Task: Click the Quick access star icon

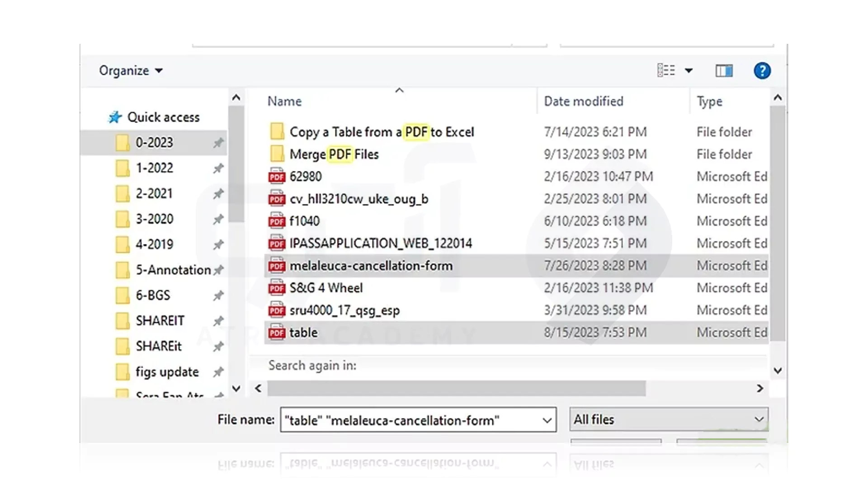Action: [115, 117]
